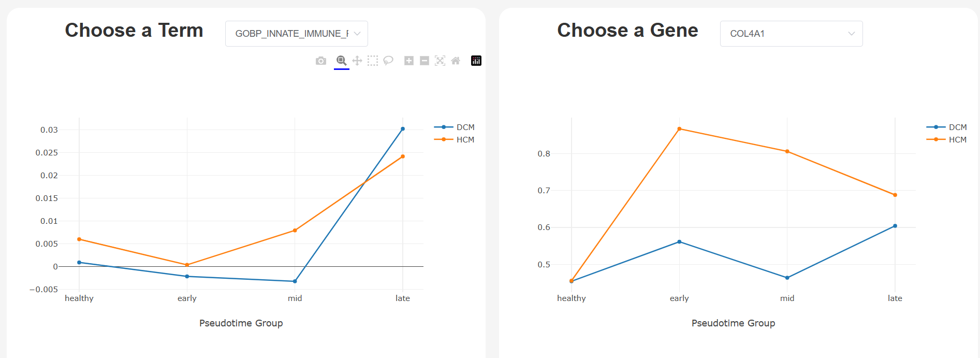
Task: Download the plot as PNG with camera icon
Action: tap(321, 61)
